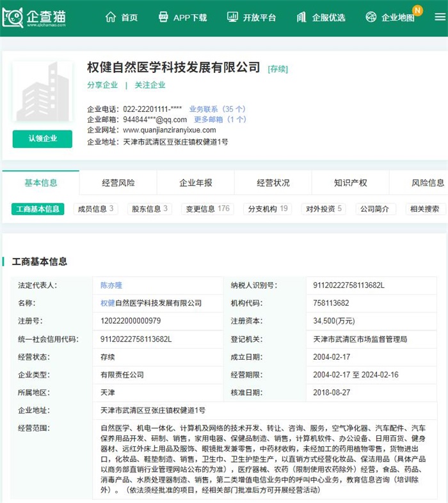Click the monitor icon beside 开放平台
The height and width of the screenshot is (503, 448).
[x=232, y=17]
